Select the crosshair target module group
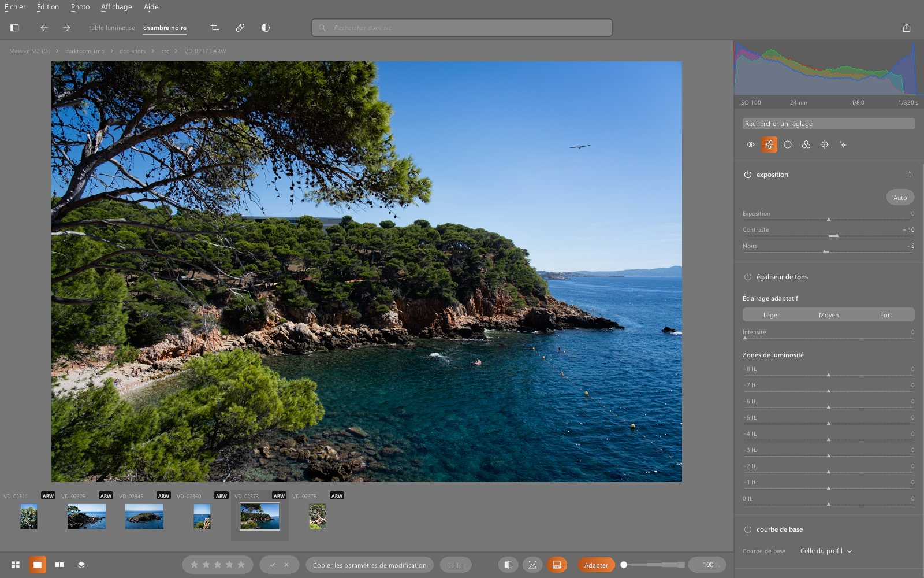The height and width of the screenshot is (578, 924). (x=825, y=144)
